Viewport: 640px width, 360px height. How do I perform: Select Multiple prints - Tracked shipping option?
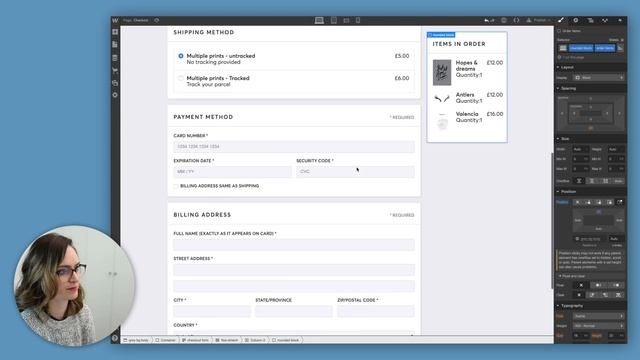tap(181, 78)
